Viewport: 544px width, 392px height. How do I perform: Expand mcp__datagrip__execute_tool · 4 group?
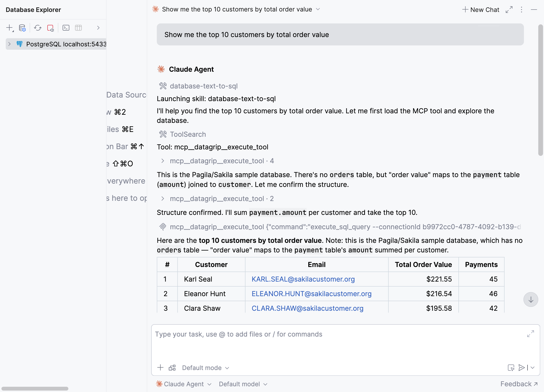[163, 161]
